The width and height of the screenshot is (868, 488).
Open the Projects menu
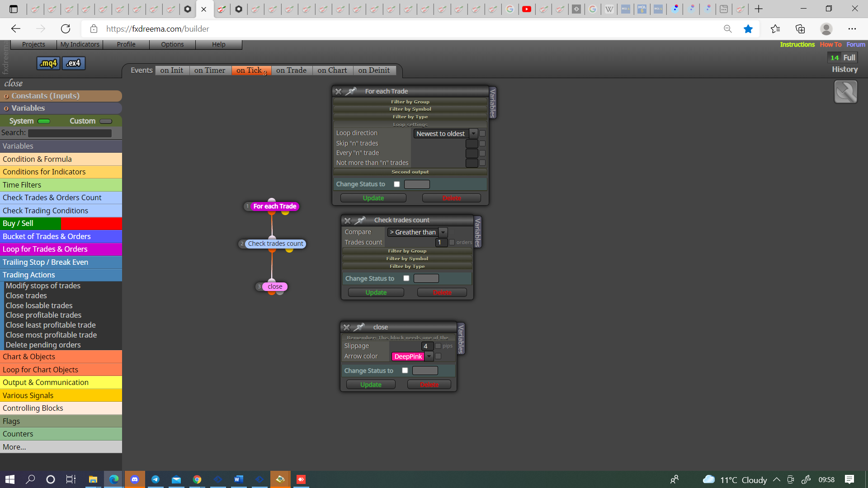[33, 44]
